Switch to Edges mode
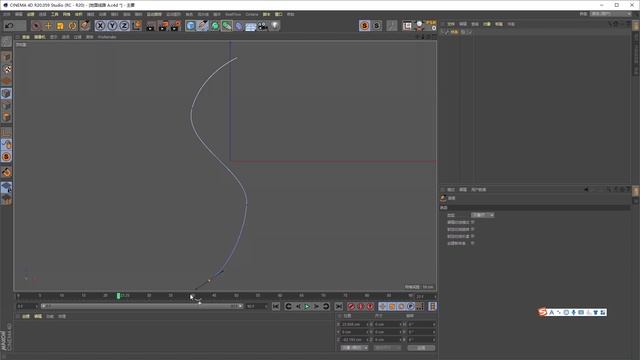Screen dimensions: 640x360 click(6, 105)
